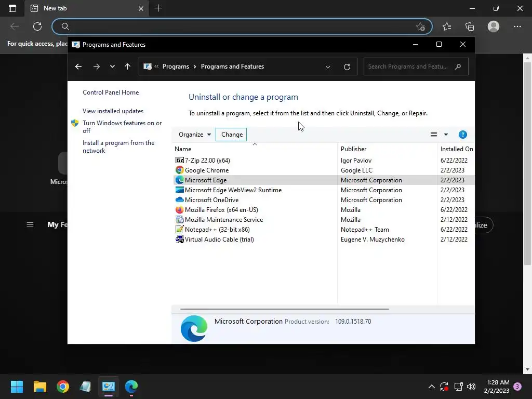Expand the More view options arrow
The image size is (532, 399).
pos(446,135)
